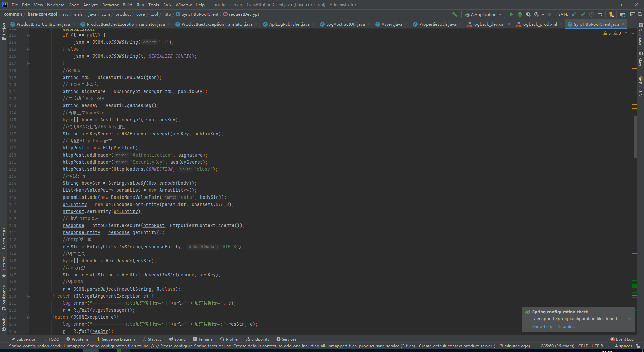
Task: Open the PlantUML side panel
Action: [640, 88]
